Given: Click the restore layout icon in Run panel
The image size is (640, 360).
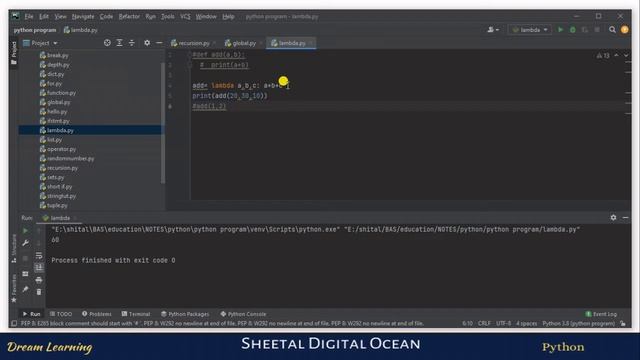Looking at the screenshot, I should (25, 273).
